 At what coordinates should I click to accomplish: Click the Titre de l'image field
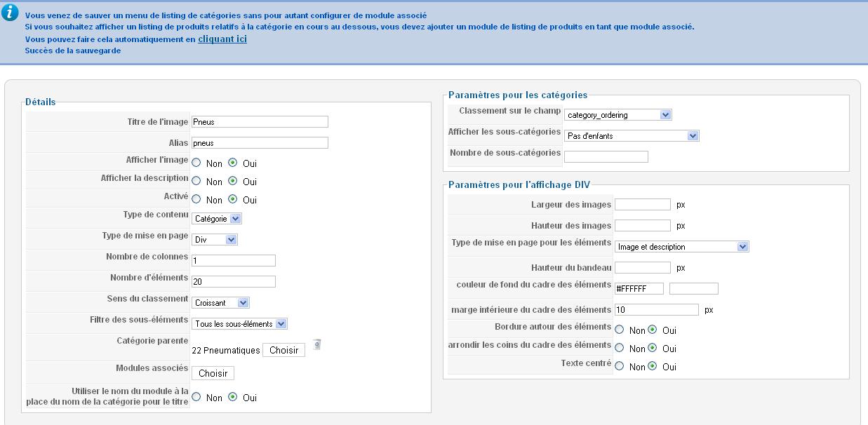(260, 122)
